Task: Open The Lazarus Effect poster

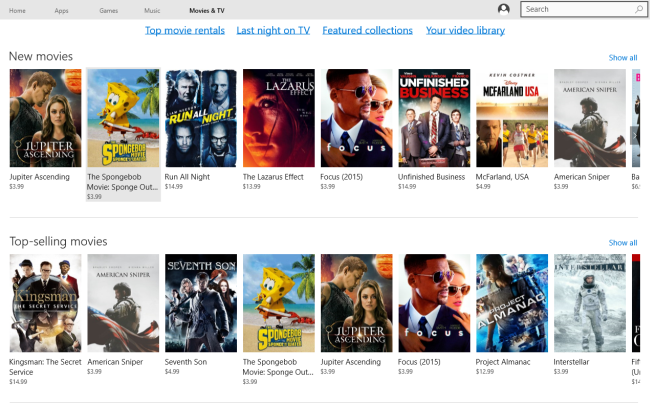Action: click(x=279, y=118)
